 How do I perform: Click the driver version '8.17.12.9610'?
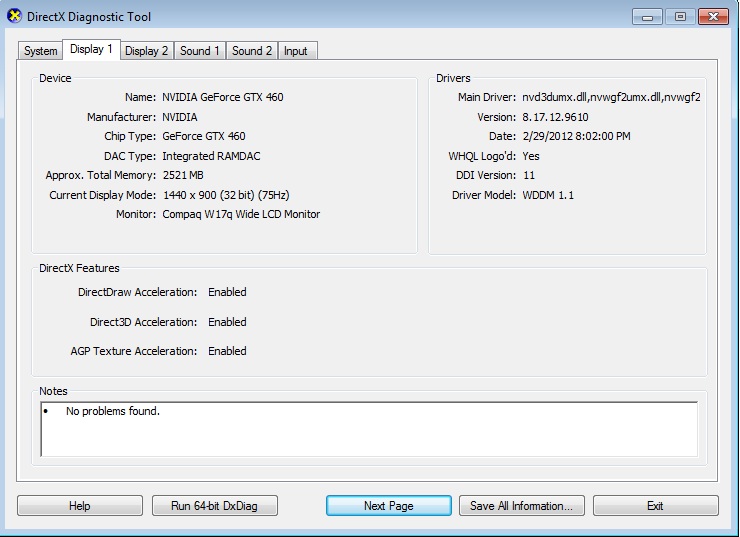tap(555, 117)
